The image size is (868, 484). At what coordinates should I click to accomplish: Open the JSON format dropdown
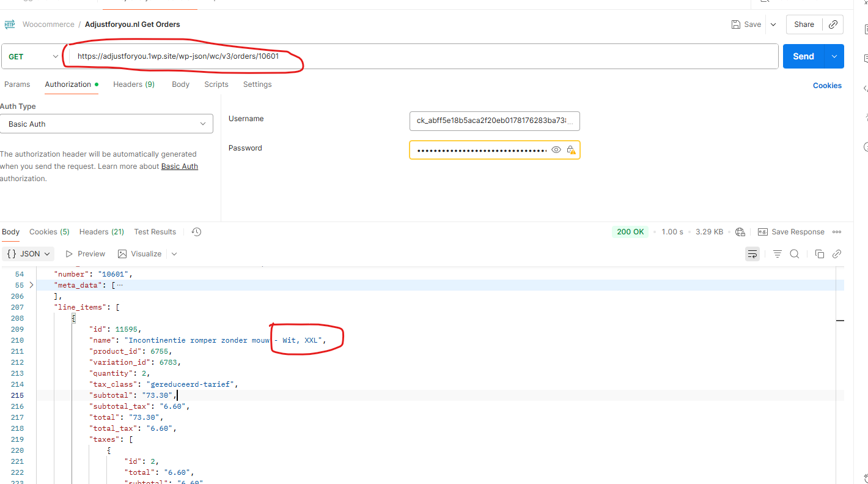click(x=28, y=254)
